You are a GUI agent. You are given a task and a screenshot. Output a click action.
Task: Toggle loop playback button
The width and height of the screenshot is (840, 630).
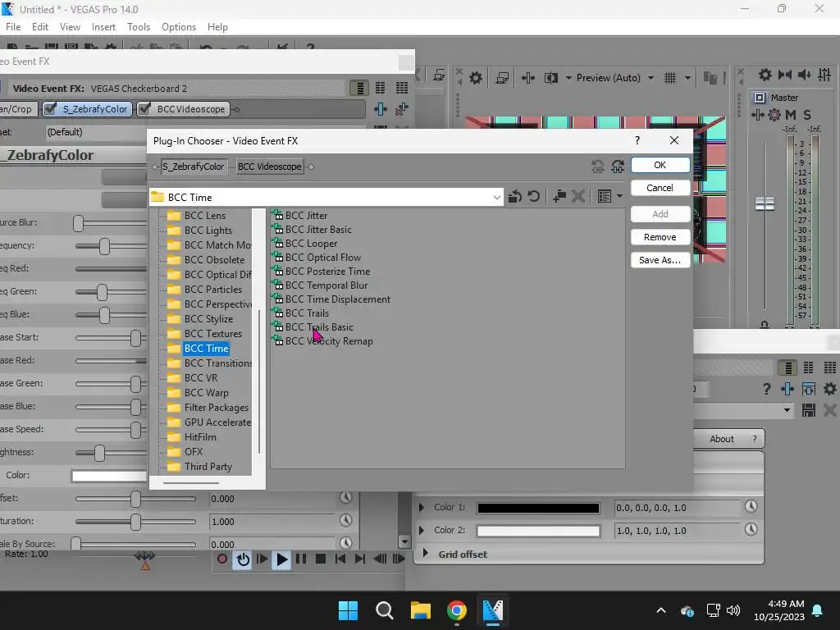[243, 559]
